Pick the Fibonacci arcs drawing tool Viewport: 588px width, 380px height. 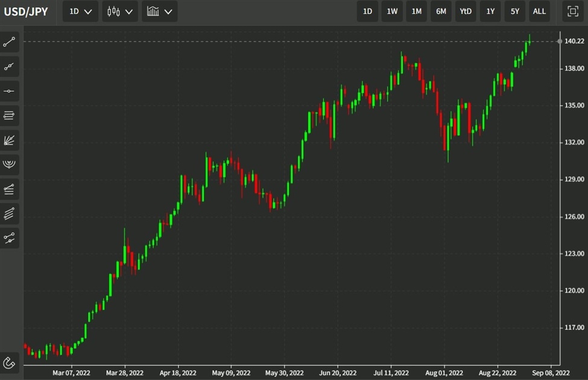pyautogui.click(x=9, y=164)
